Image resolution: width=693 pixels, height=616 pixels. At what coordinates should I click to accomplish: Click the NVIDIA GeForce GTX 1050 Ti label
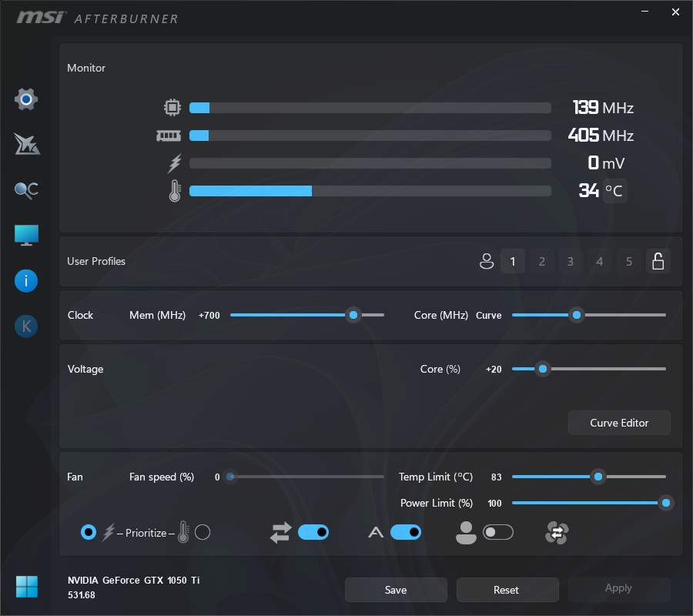pyautogui.click(x=133, y=581)
